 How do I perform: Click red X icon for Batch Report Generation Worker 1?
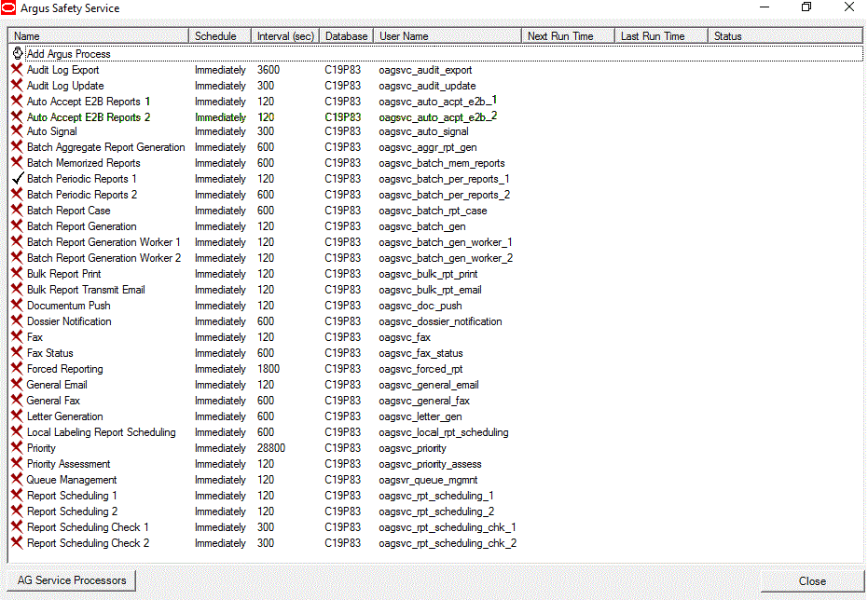(x=17, y=241)
